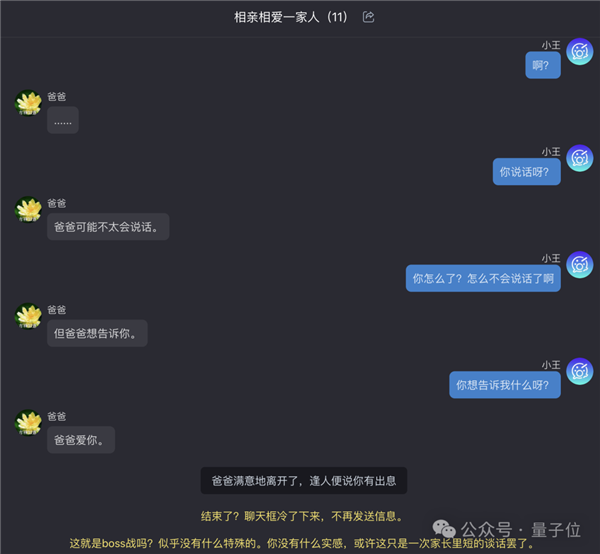Click the WeChat logo in the watermark
The image size is (600, 554).
pyautogui.click(x=444, y=529)
